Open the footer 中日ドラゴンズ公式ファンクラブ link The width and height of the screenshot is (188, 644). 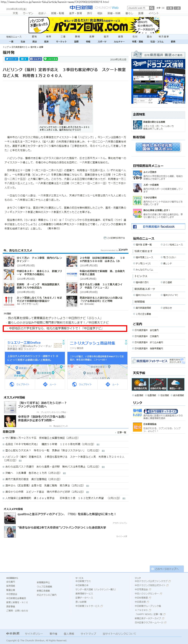click(151, 581)
